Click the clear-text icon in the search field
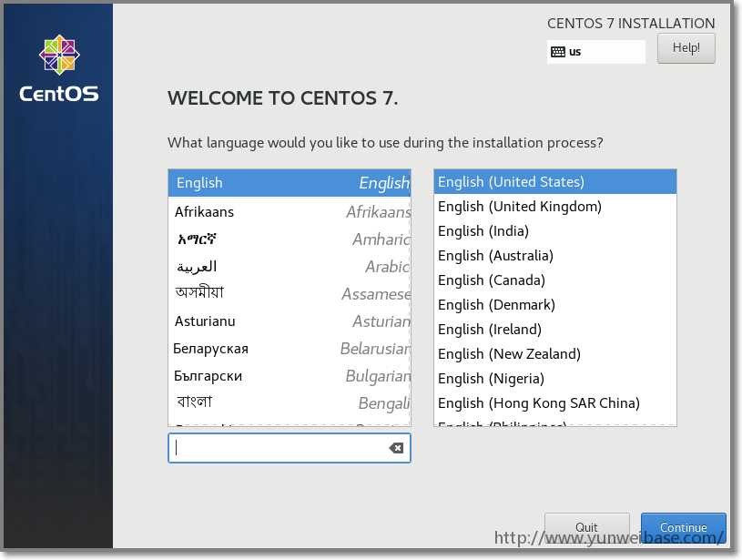 [x=396, y=448]
